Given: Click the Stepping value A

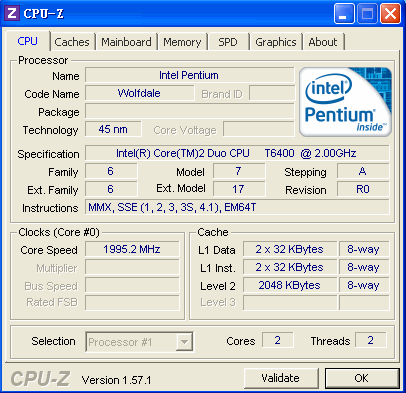Looking at the screenshot, I should [x=363, y=171].
